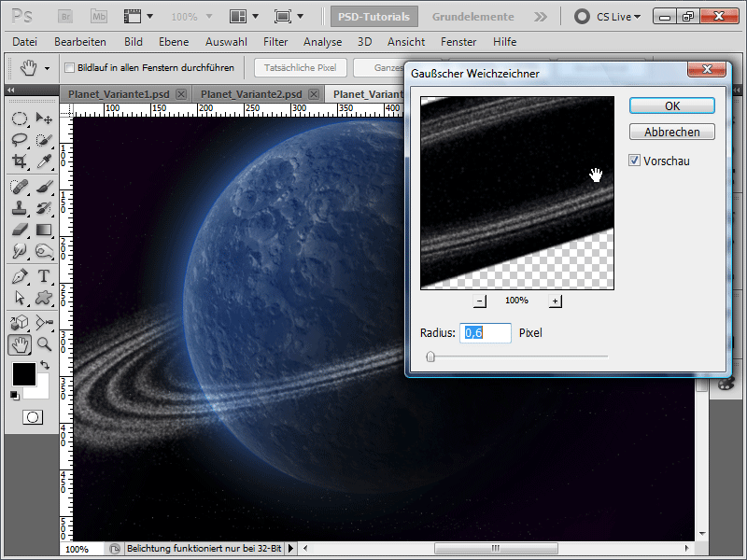Select the Hand tool in toolbox
This screenshot has height=560, width=747.
[20, 344]
